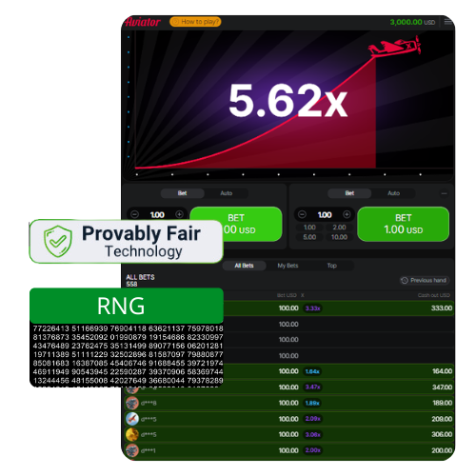The width and height of the screenshot is (476, 476).
Task: Click the 3.47x multiplier badge
Action: [x=313, y=387]
